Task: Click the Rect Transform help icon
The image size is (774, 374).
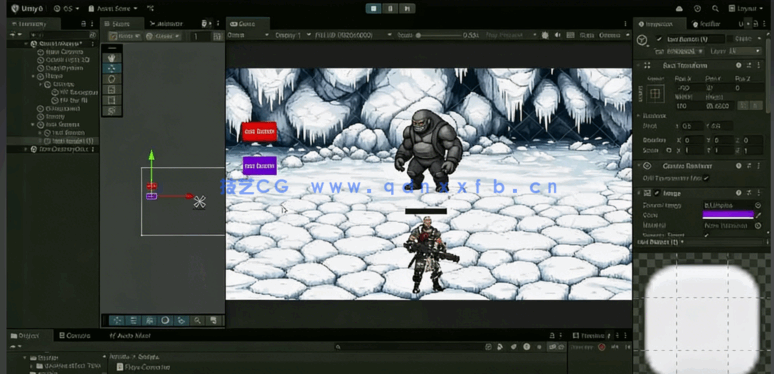Action: pyautogui.click(x=738, y=65)
